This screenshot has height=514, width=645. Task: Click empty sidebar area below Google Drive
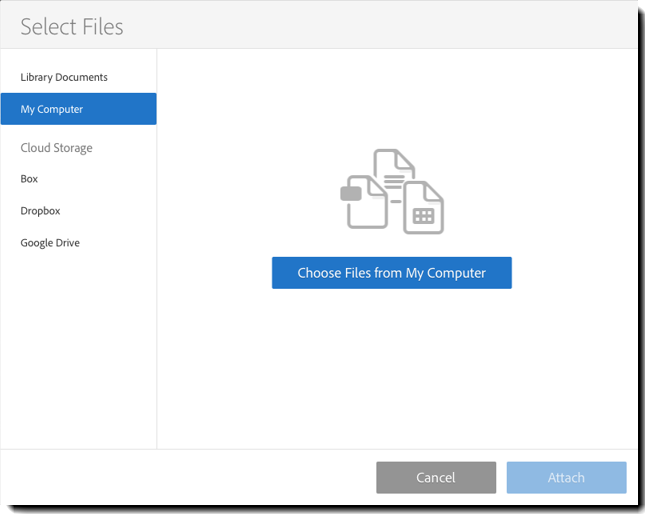point(78,350)
